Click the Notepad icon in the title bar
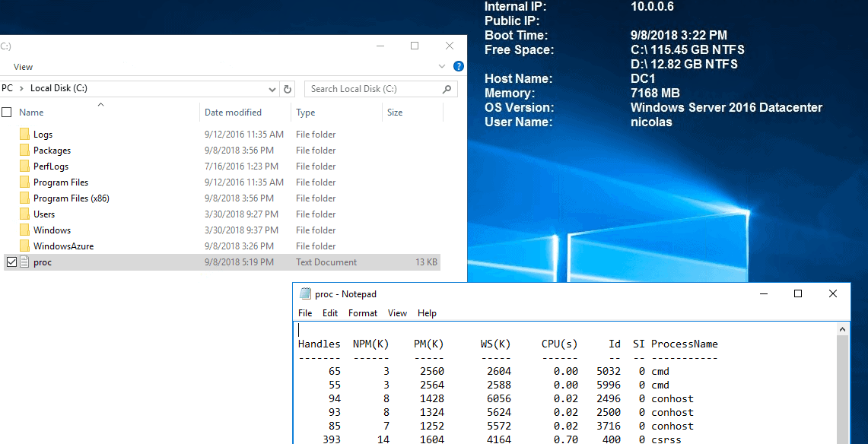The width and height of the screenshot is (868, 444). point(305,294)
